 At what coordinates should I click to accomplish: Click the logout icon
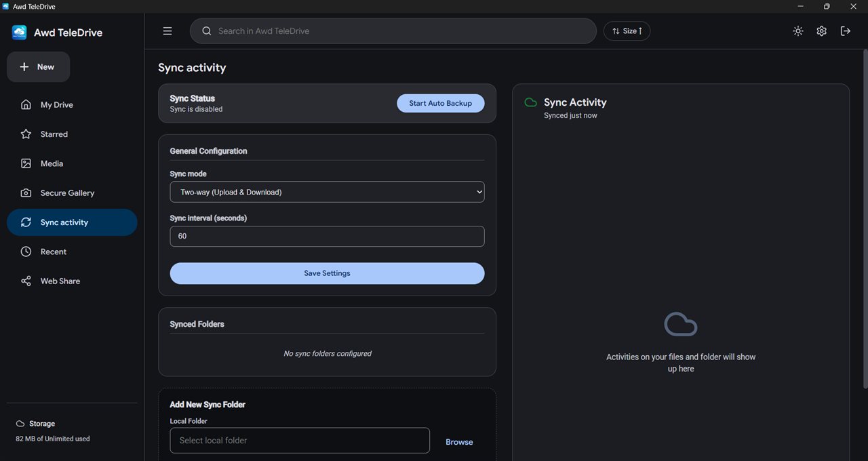click(x=845, y=31)
